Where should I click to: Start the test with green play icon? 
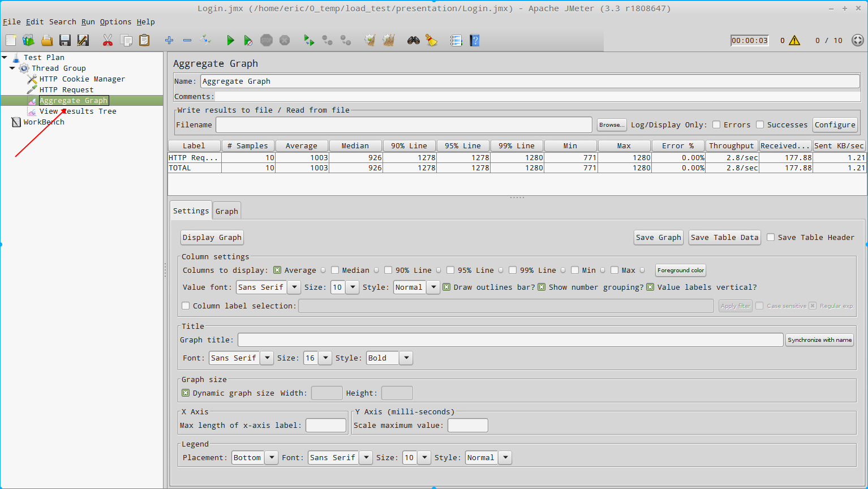click(230, 40)
